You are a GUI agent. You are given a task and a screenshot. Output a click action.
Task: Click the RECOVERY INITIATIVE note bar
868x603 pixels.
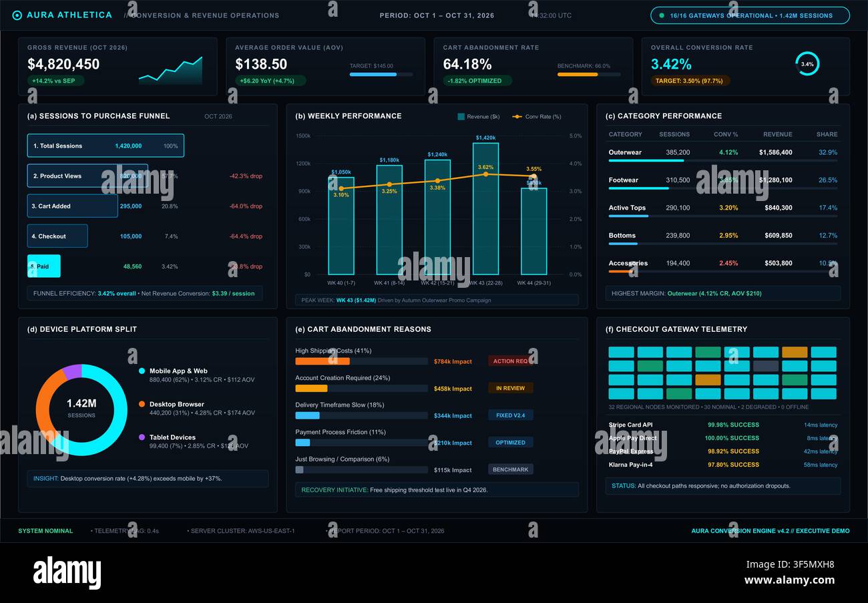[x=437, y=489]
